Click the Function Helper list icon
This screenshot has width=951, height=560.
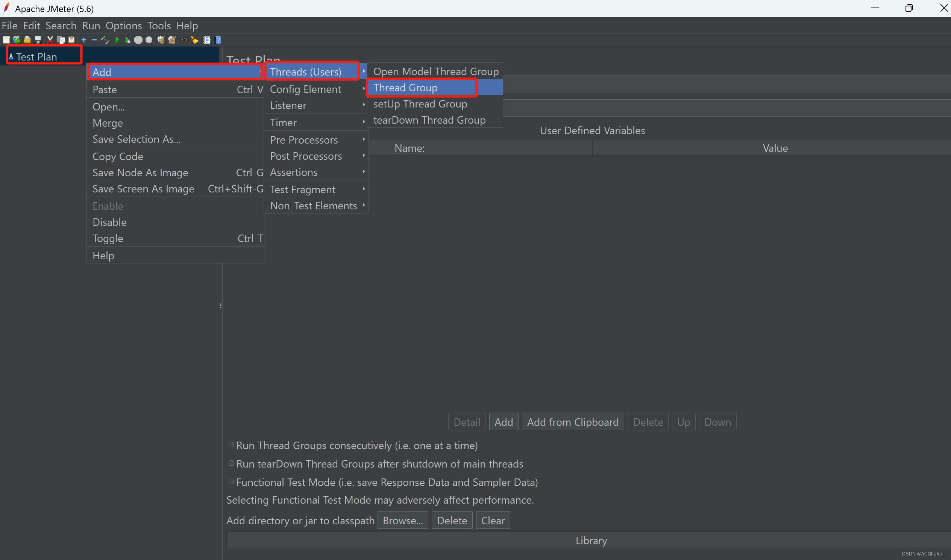tap(207, 40)
